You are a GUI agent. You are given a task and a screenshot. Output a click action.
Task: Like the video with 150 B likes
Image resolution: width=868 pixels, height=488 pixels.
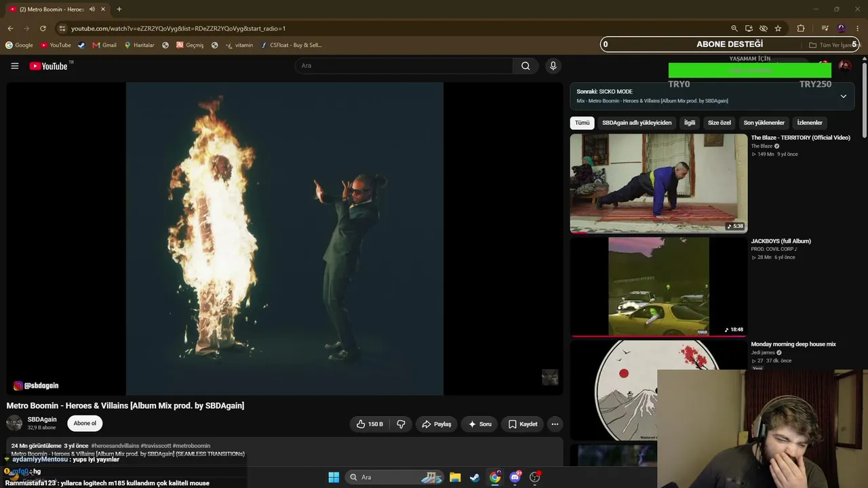[370, 424]
